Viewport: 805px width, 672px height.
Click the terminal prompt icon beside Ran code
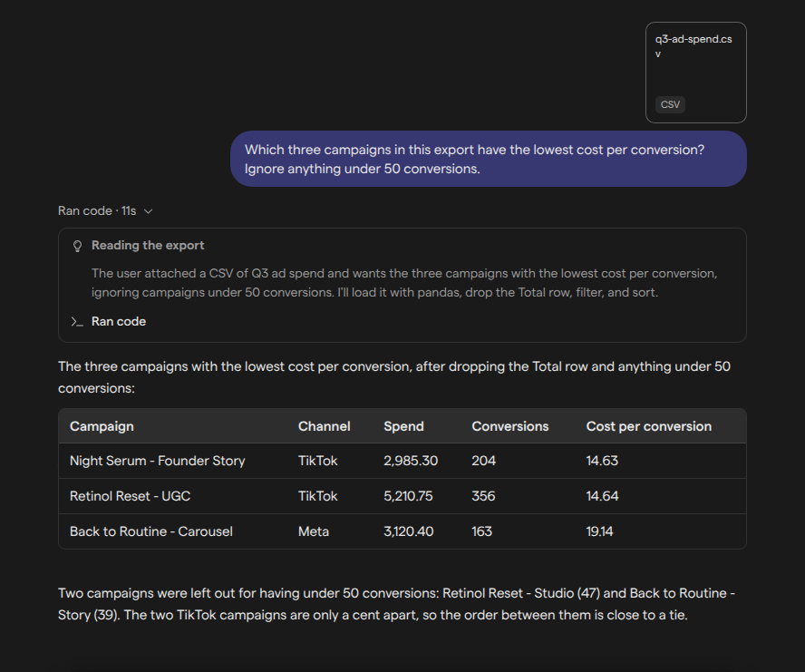[x=77, y=322]
